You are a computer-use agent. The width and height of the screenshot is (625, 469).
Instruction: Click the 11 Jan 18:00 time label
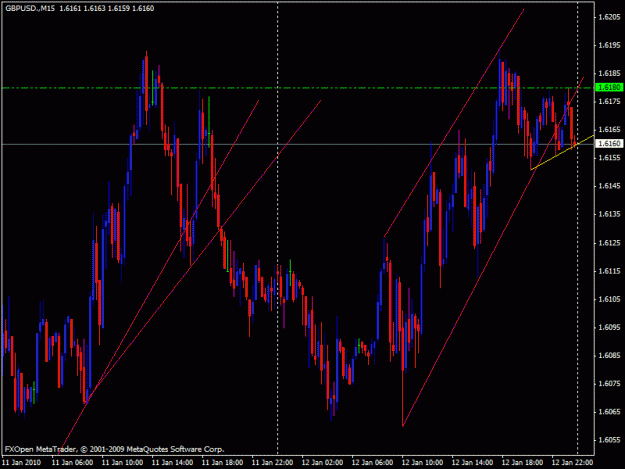[222, 463]
